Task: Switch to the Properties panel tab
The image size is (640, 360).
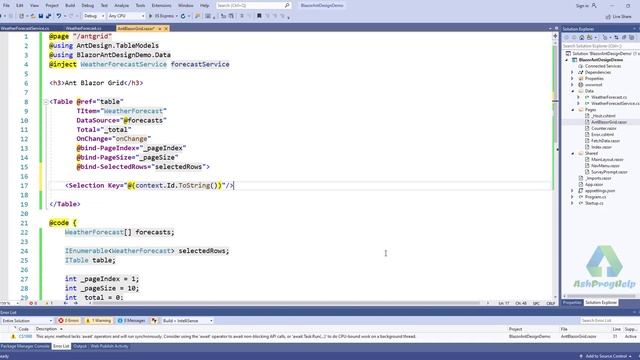Action: pos(572,302)
